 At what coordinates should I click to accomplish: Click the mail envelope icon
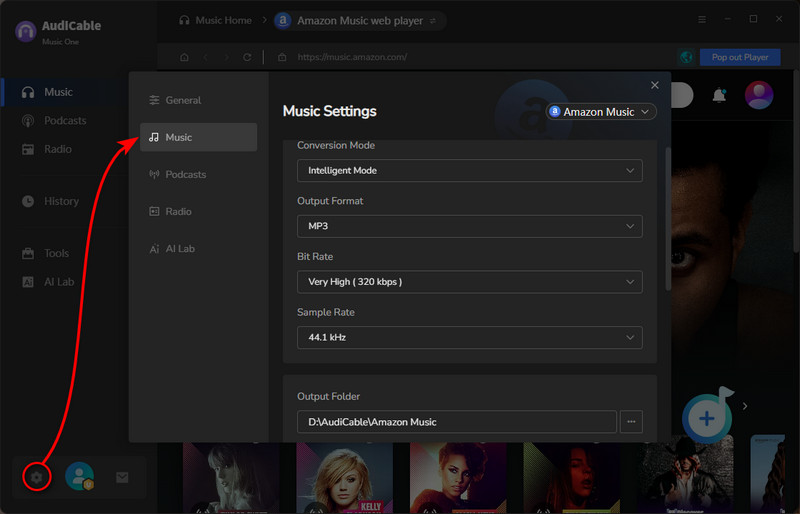point(122,477)
